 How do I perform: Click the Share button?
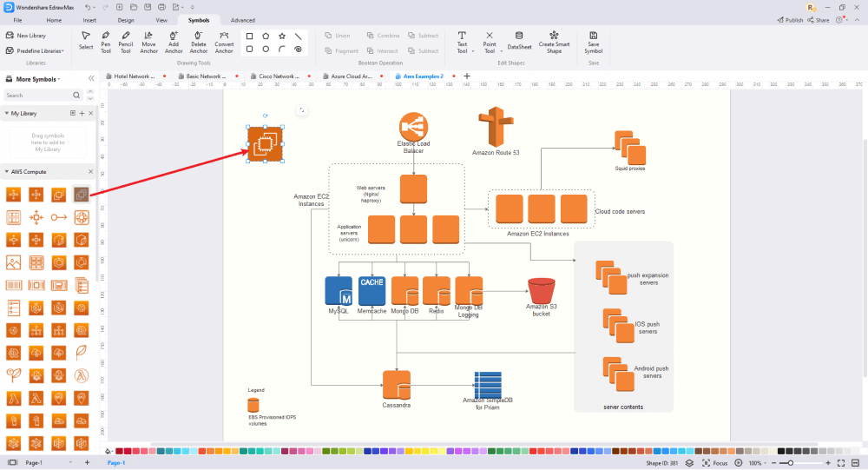819,20
